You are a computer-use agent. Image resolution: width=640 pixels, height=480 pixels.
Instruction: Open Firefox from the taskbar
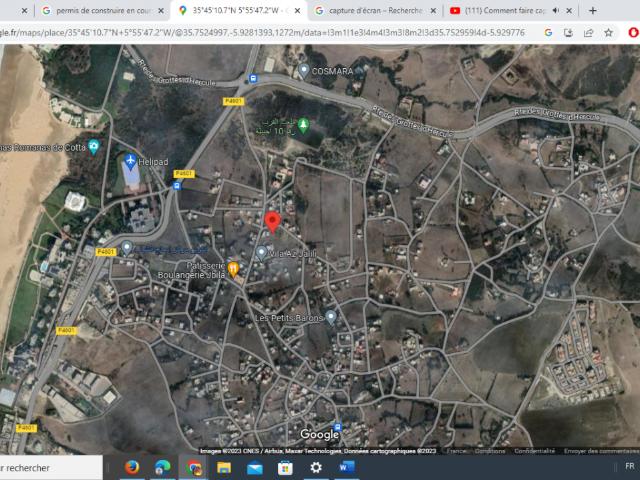pos(132,467)
